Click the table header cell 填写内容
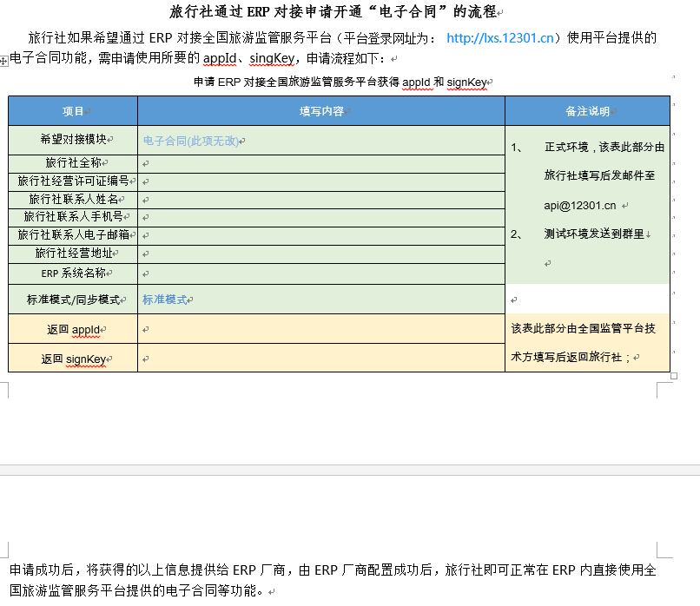This screenshot has height=606, width=700. pos(320,111)
